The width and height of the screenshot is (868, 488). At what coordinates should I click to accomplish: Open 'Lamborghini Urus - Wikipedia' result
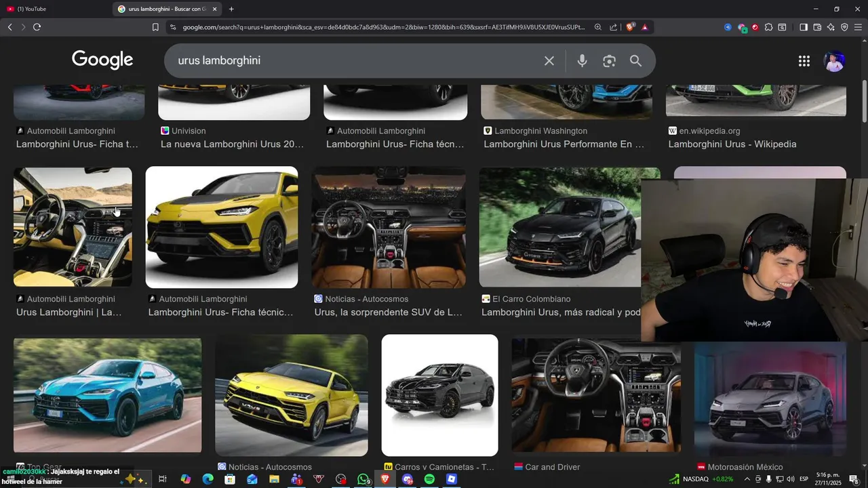coord(732,144)
